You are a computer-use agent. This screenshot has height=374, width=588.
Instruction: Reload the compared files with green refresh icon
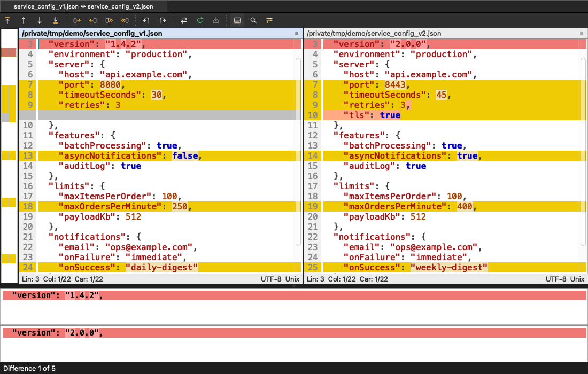click(x=200, y=20)
